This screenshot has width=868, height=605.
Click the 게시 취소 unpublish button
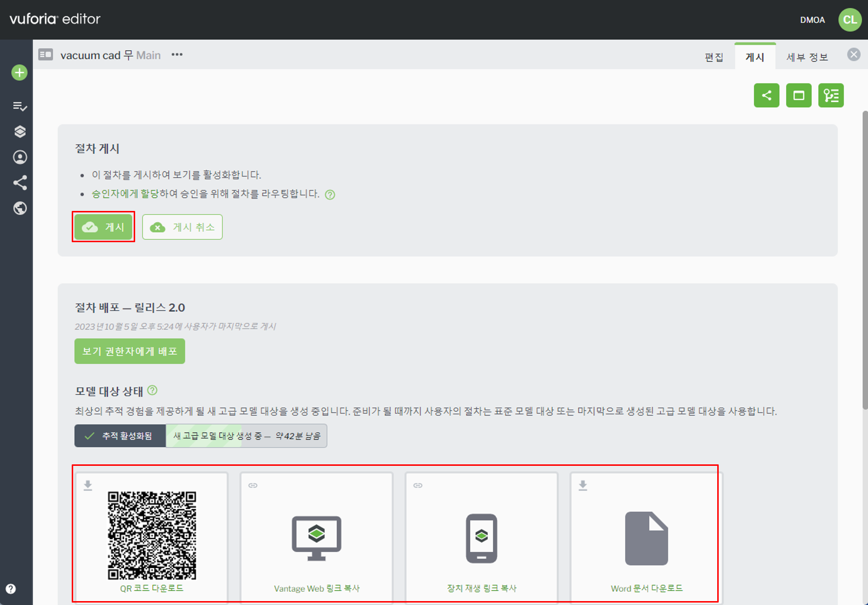[x=182, y=227]
